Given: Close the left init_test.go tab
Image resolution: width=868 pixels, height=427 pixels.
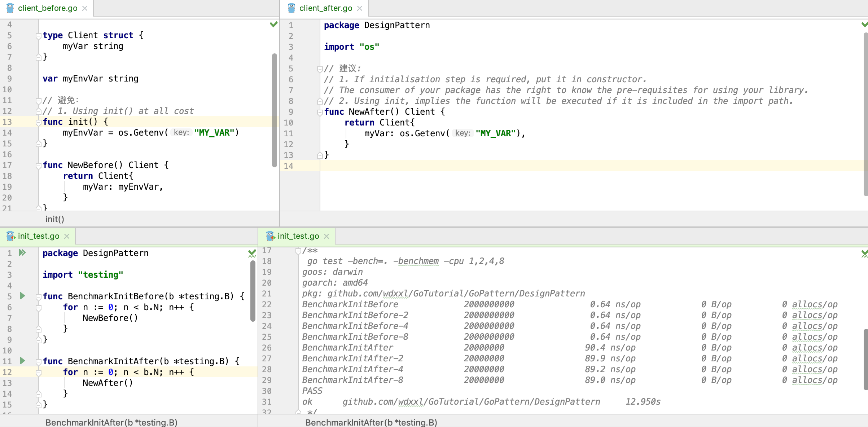Looking at the screenshot, I should pyautogui.click(x=67, y=236).
